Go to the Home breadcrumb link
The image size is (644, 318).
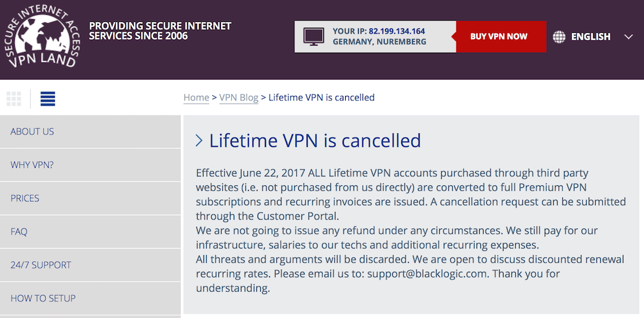pos(196,98)
